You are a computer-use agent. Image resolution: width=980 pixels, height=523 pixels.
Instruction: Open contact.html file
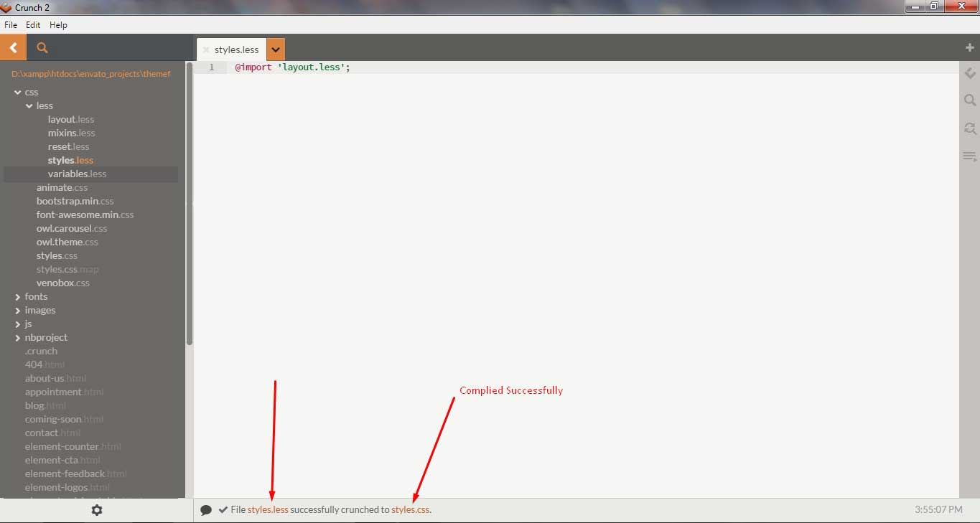pyautogui.click(x=52, y=433)
